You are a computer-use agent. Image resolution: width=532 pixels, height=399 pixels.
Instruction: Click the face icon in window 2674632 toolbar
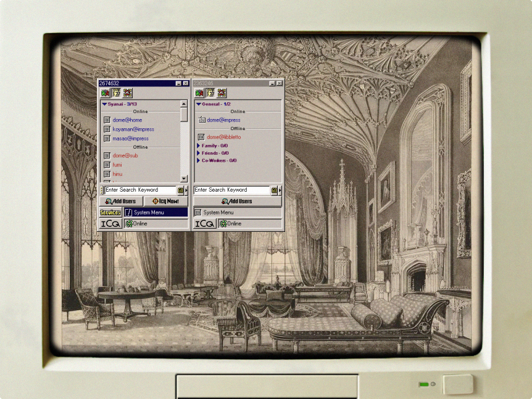coord(116,93)
